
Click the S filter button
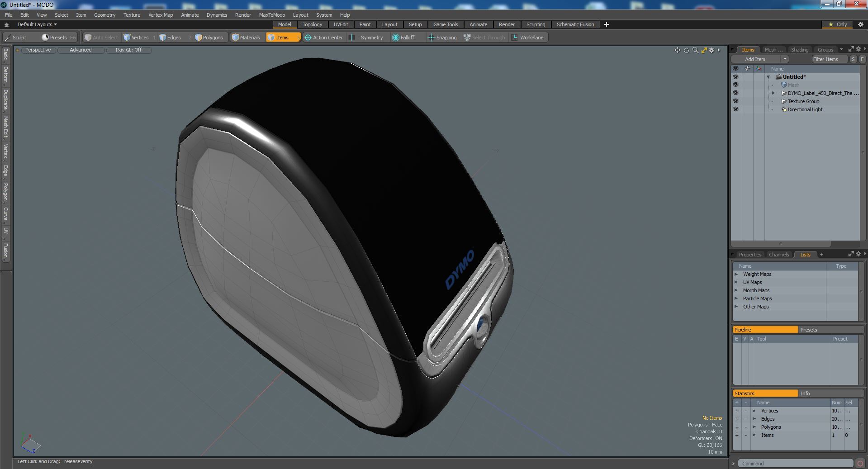click(853, 59)
